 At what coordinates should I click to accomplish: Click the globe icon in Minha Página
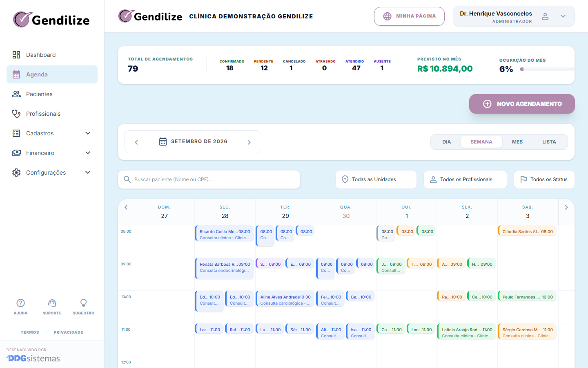coord(387,16)
